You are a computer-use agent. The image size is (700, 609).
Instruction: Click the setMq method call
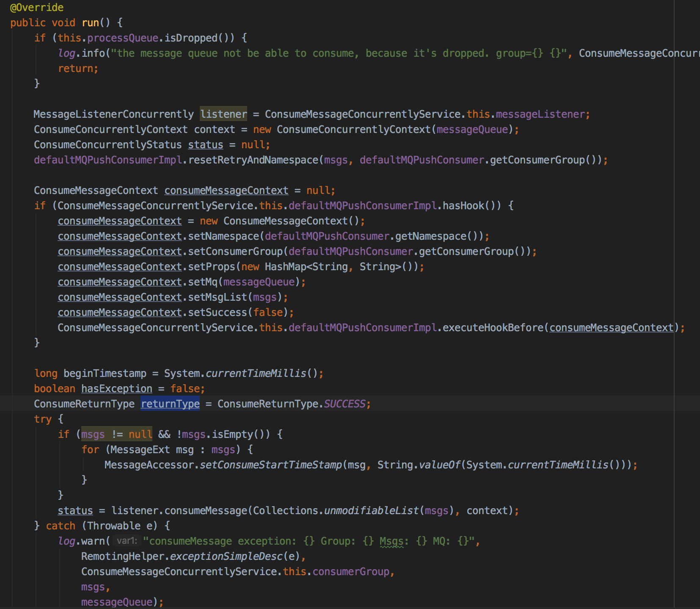point(203,282)
